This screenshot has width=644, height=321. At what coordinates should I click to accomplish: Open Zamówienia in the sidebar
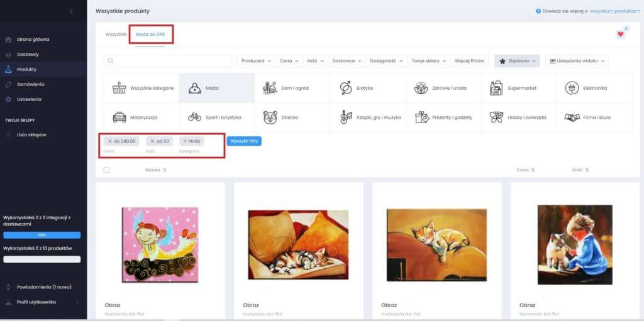coord(30,84)
